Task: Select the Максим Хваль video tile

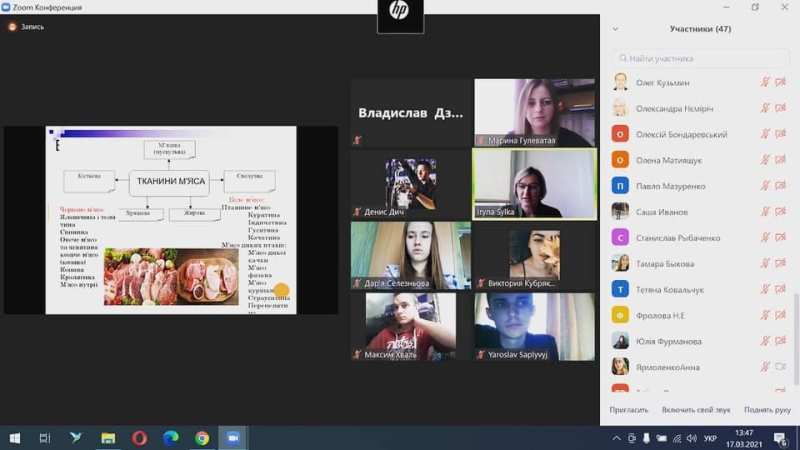Action: tap(411, 327)
